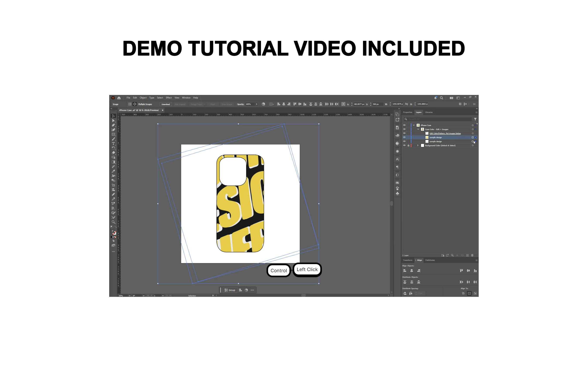Screen dimensions: 588x392
Task: Toggle visibility of Case Color sublayer
Action: [x=404, y=129]
